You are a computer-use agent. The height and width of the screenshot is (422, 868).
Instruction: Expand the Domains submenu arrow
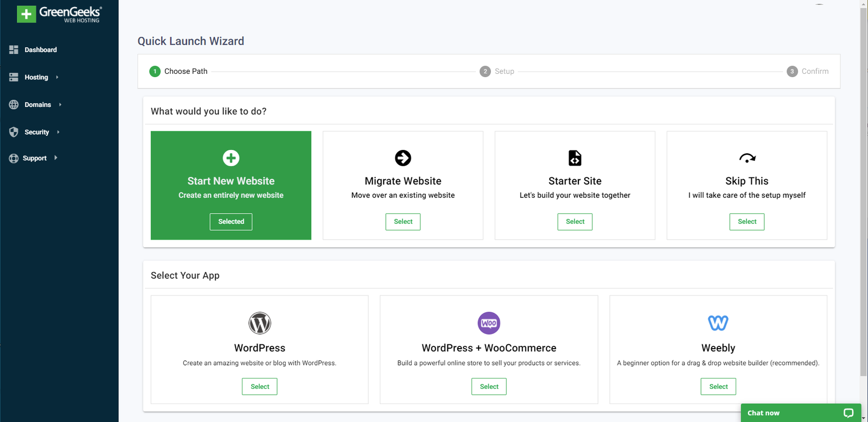[x=60, y=104]
